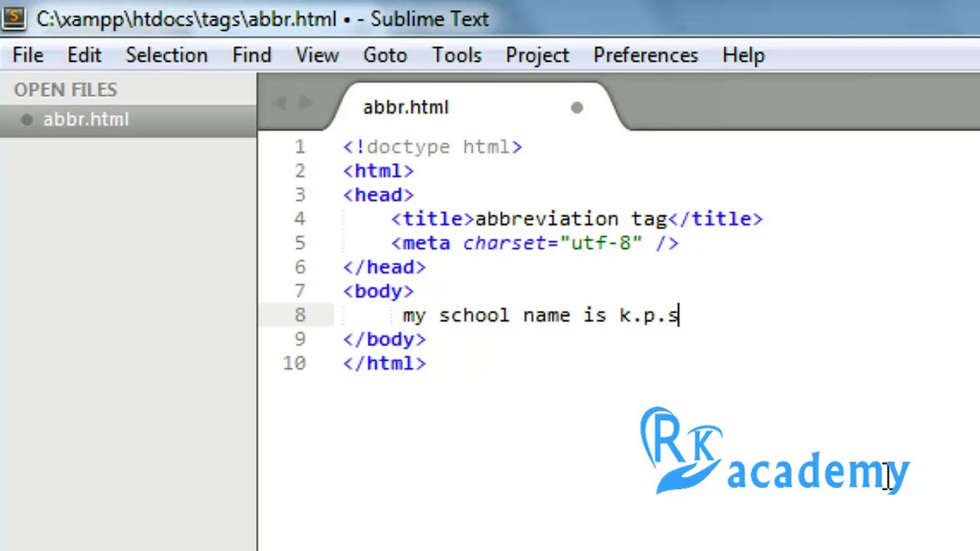Open the Project menu

tap(537, 55)
